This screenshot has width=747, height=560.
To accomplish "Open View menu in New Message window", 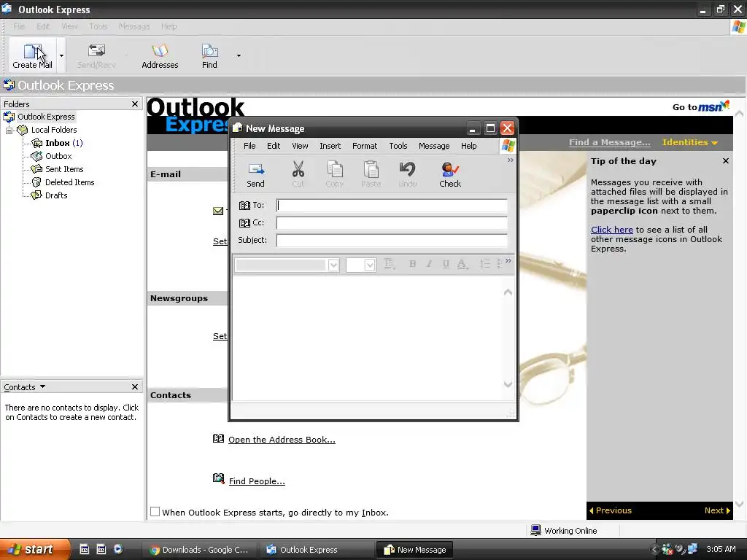I will (x=300, y=146).
